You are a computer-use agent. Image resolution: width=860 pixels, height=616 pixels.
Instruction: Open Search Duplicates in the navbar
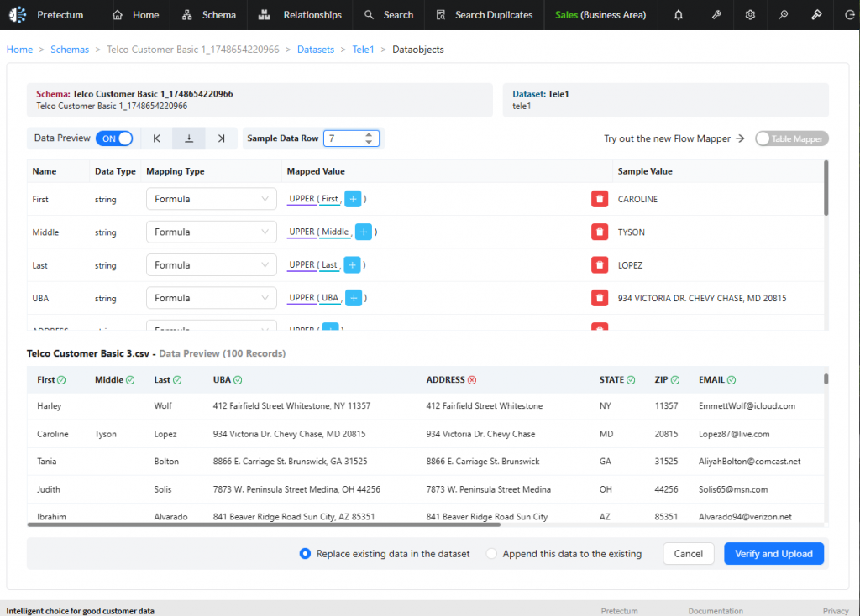coord(485,15)
